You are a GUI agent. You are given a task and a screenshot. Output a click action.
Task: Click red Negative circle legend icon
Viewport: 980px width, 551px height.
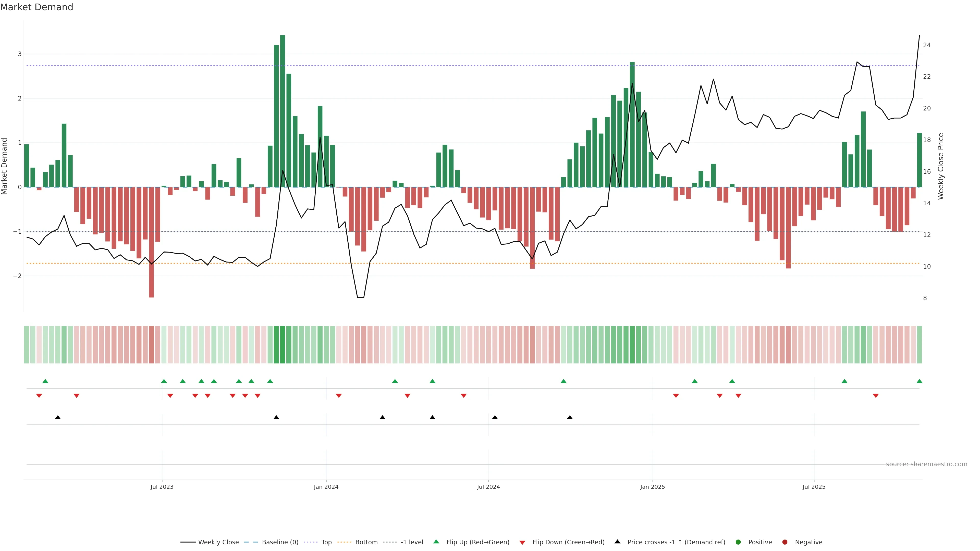785,542
